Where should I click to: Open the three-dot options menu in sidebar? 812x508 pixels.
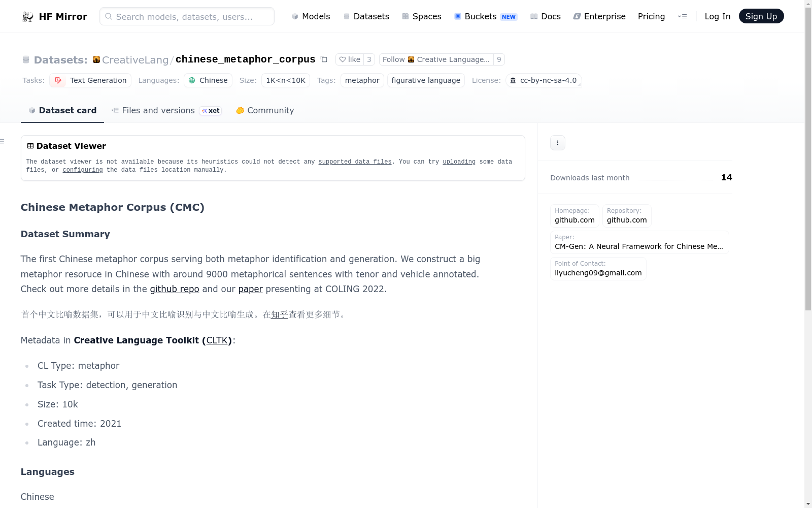click(558, 143)
